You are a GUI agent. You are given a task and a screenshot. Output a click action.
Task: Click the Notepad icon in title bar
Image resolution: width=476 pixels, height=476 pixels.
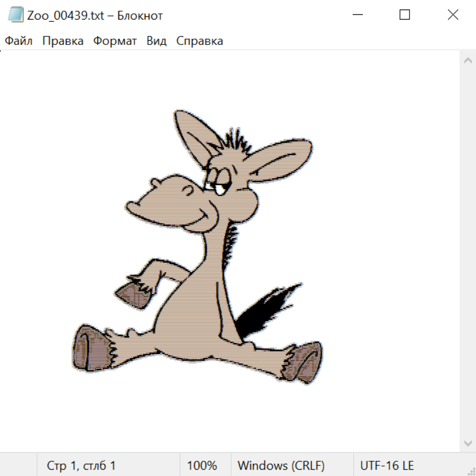click(x=16, y=15)
